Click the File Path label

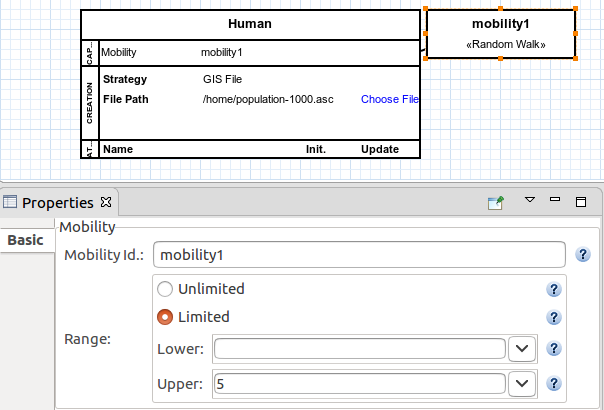[x=126, y=99]
